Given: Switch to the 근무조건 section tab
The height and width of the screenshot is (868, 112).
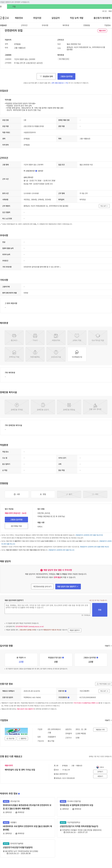Looking at the screenshot, I should (x=24, y=25).
